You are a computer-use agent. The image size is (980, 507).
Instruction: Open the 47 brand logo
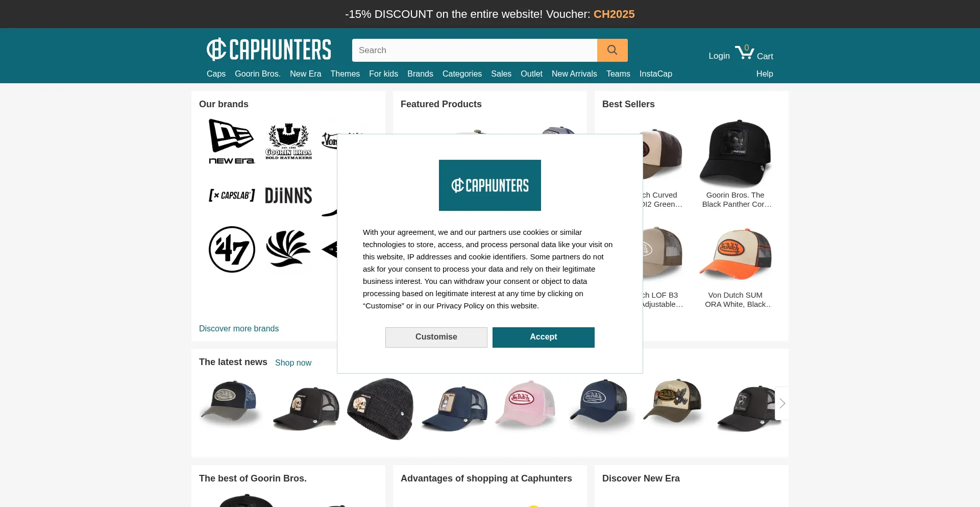pyautogui.click(x=232, y=249)
